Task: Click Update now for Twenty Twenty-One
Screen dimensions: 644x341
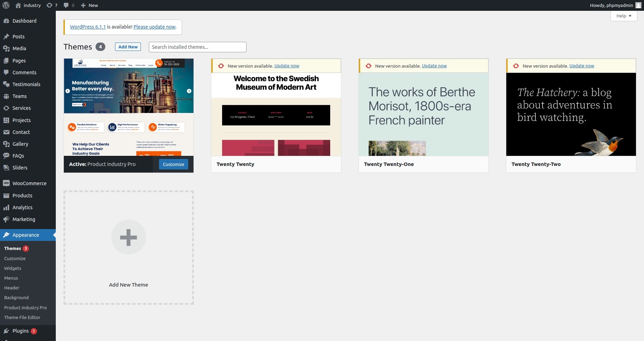Action: point(434,66)
